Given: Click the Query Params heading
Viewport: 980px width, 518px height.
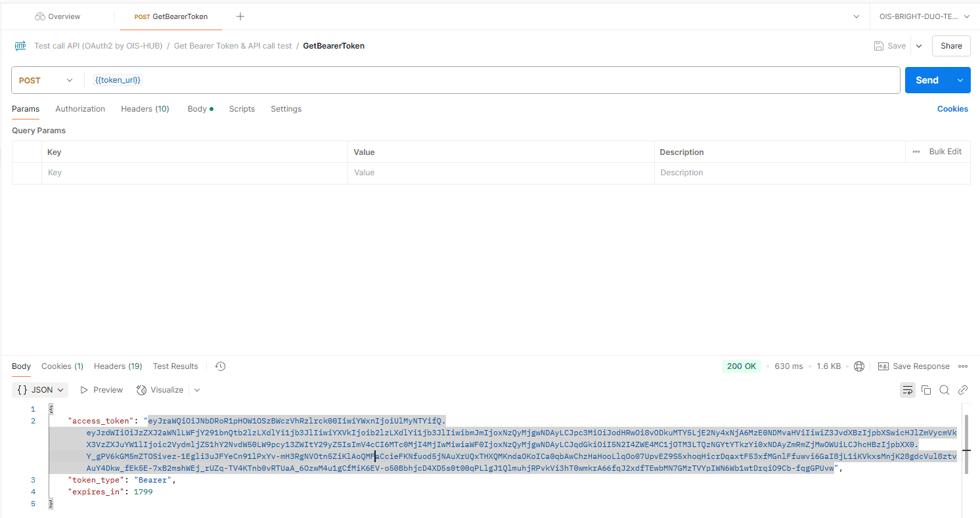Looking at the screenshot, I should [39, 131].
